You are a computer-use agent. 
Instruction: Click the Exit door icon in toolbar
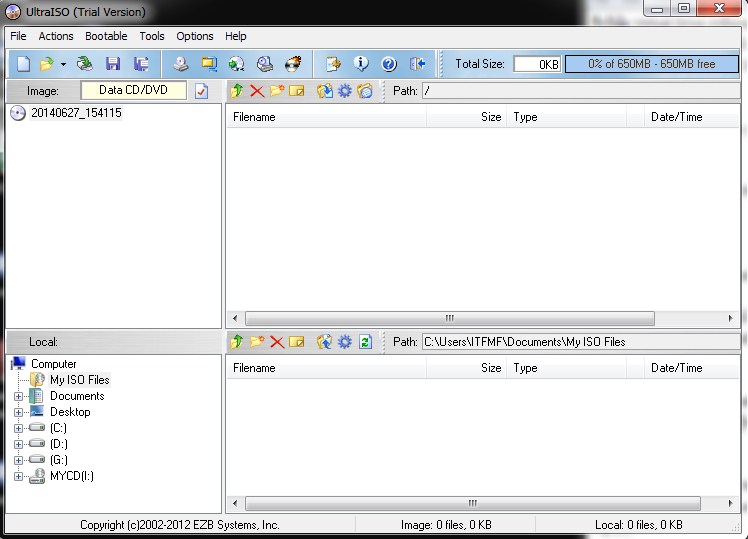coord(417,63)
